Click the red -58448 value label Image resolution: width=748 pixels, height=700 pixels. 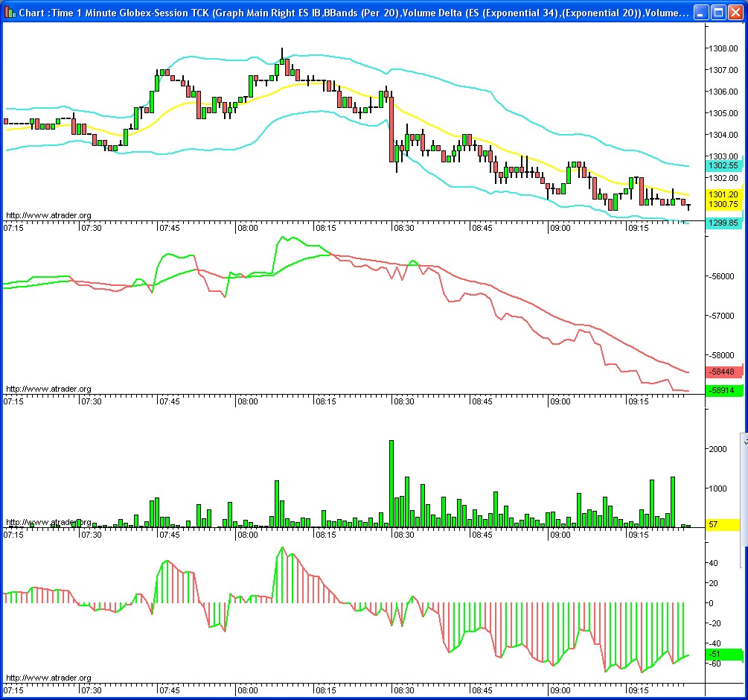tap(723, 372)
